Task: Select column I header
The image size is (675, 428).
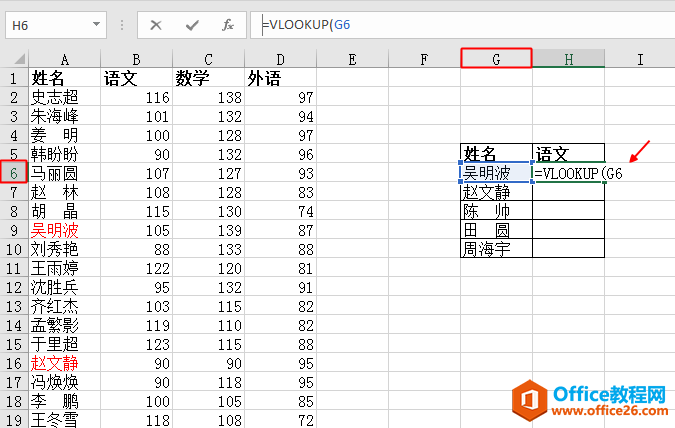Action: (640, 59)
